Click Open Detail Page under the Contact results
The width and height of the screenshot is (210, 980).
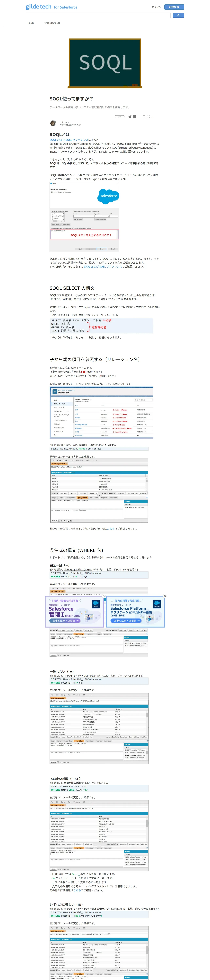pyautogui.click(x=132, y=493)
